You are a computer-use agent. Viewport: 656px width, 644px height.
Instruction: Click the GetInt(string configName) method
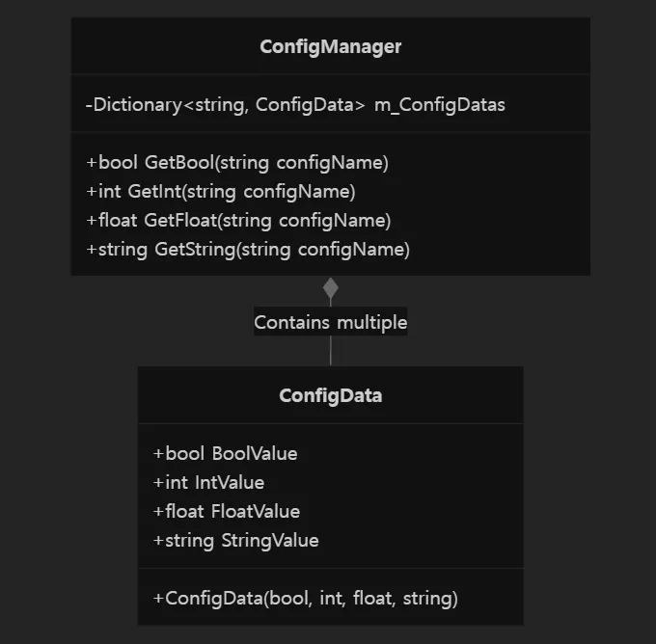coord(221,192)
